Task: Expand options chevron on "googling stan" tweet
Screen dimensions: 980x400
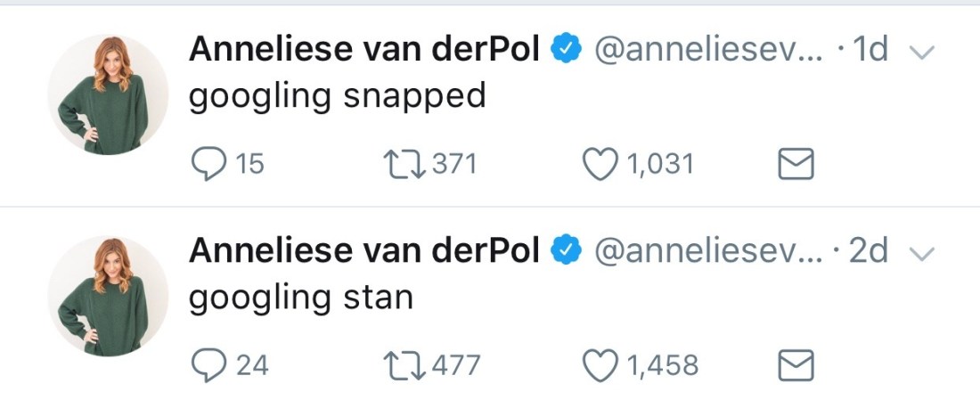Action: (923, 254)
